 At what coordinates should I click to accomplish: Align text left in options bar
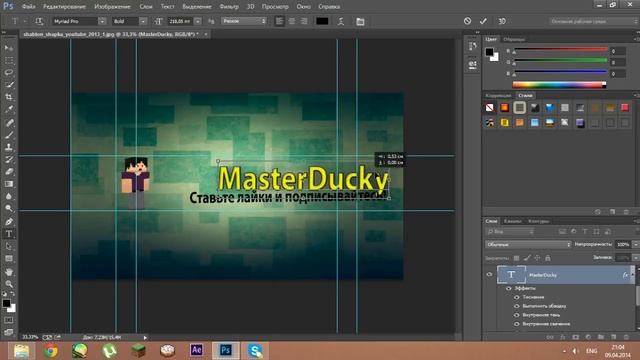pyautogui.click(x=279, y=21)
